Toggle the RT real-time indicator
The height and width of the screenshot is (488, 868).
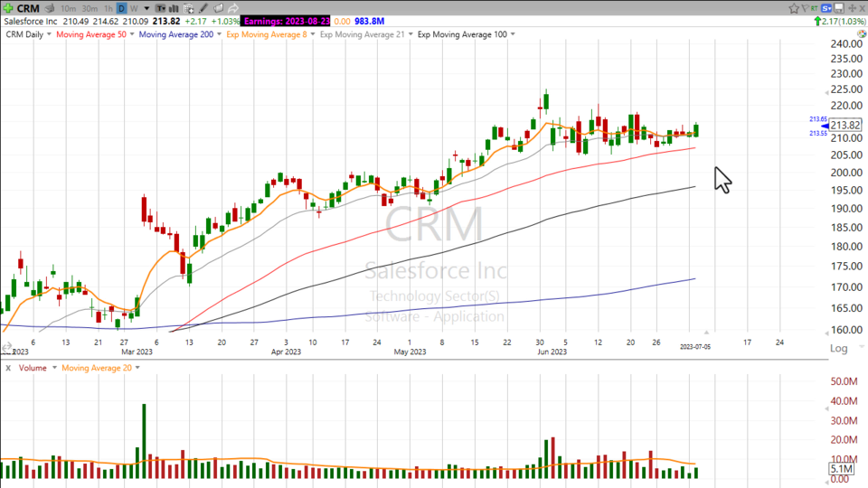[815, 8]
